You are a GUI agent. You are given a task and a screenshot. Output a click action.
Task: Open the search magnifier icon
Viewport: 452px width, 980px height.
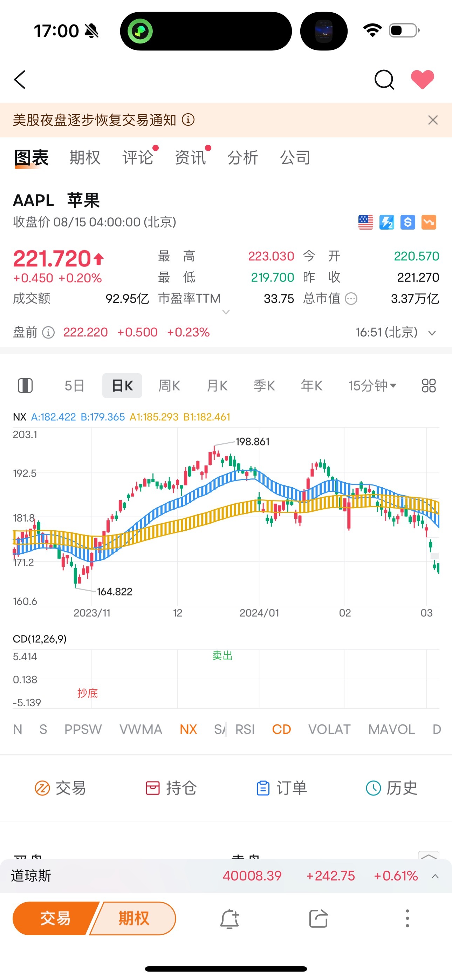tap(384, 80)
